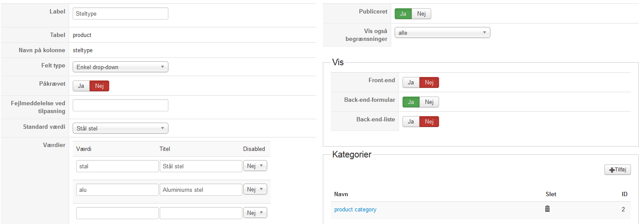Click the empty Værdi field in last row

pyautogui.click(x=117, y=213)
